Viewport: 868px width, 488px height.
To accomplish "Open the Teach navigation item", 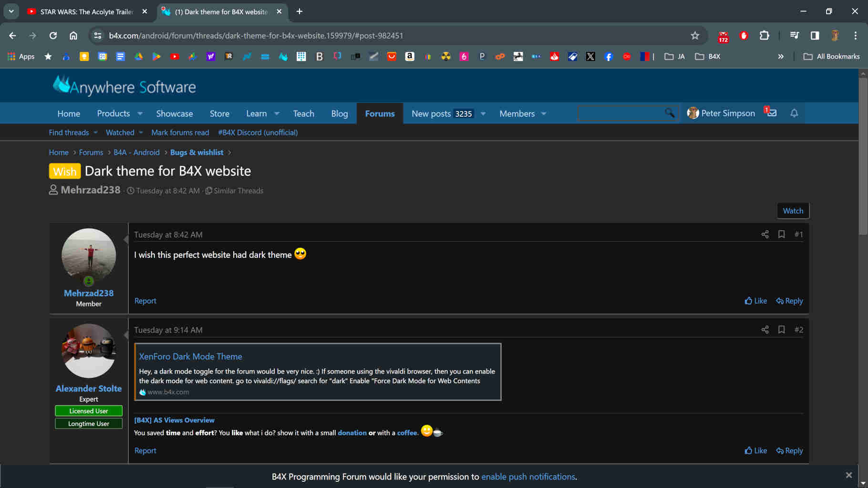I will (x=303, y=113).
